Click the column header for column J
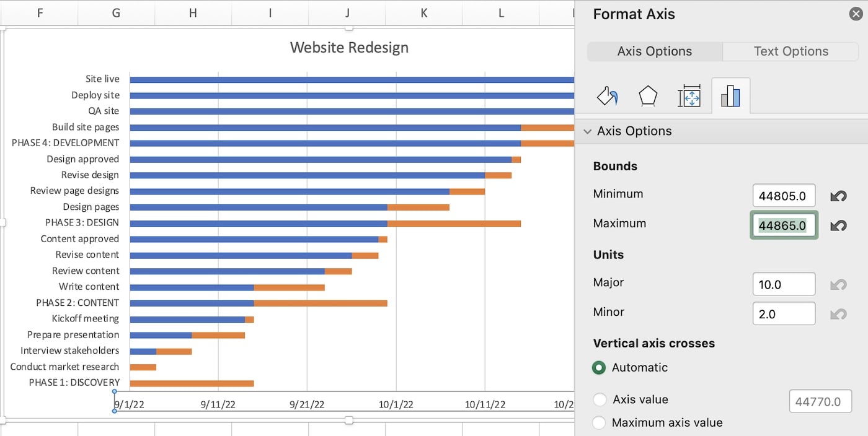 347,12
